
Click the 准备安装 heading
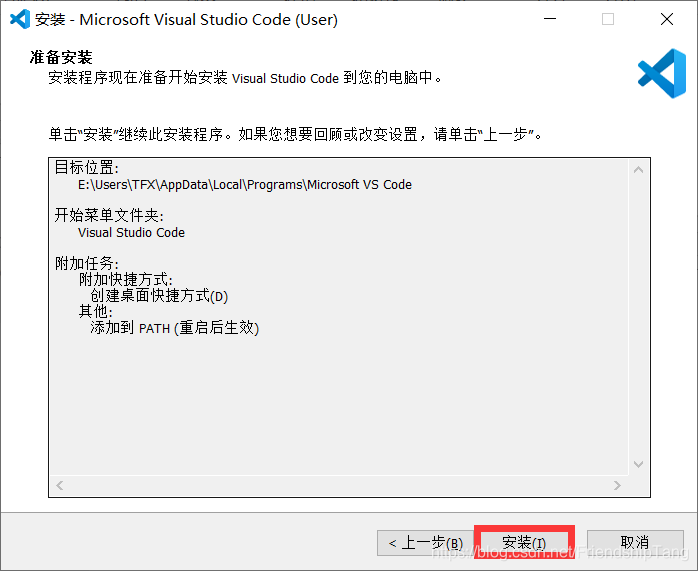pos(61,57)
